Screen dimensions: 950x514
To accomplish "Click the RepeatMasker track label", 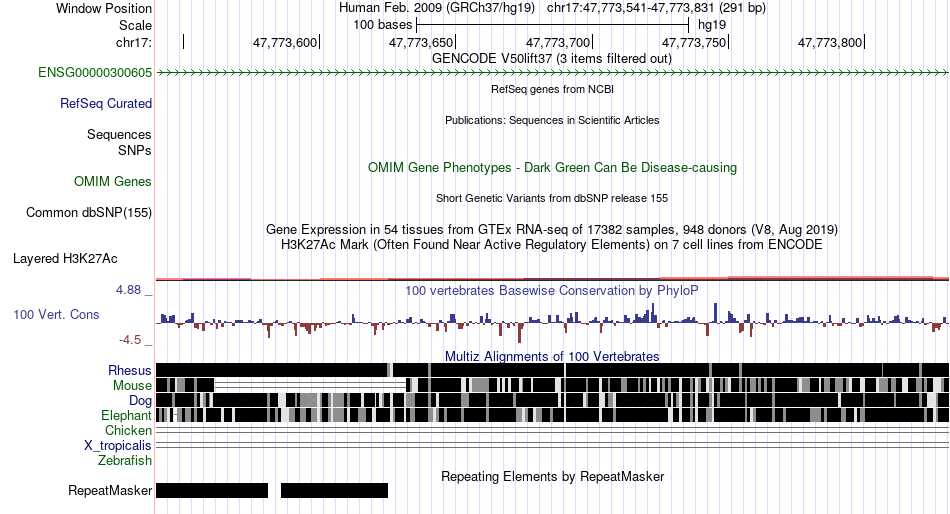I will click(x=110, y=490).
